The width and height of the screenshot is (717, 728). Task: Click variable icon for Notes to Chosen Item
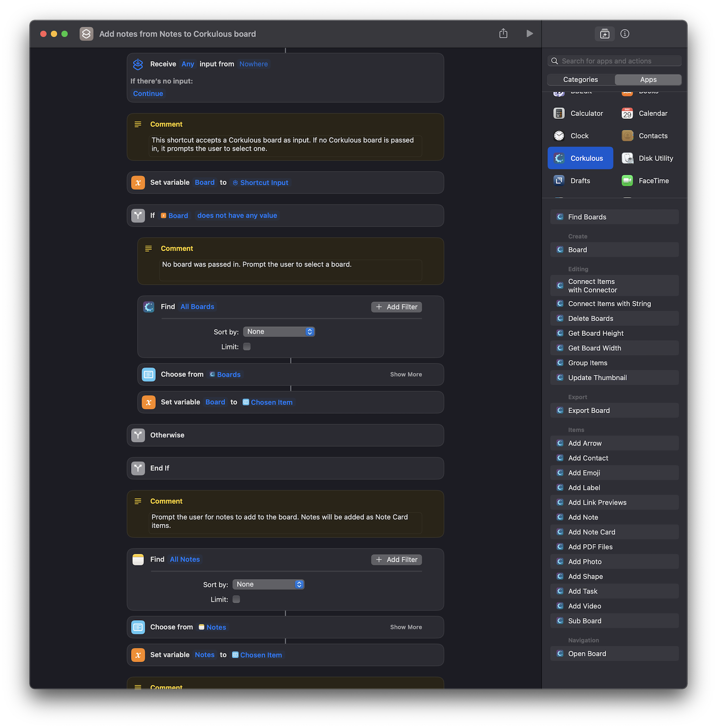click(x=138, y=655)
